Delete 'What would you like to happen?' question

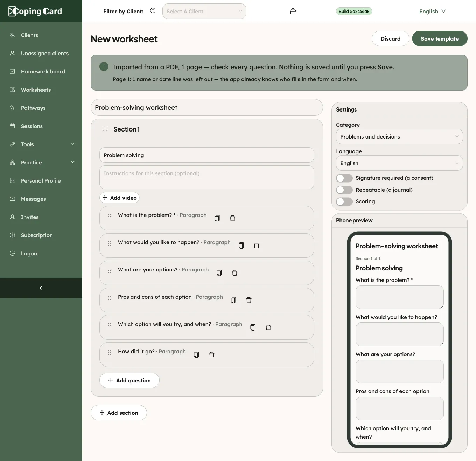pos(256,246)
